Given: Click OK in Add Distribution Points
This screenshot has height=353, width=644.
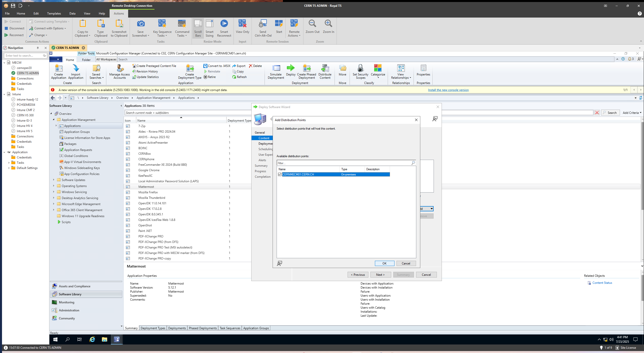Looking at the screenshot, I should (384, 263).
